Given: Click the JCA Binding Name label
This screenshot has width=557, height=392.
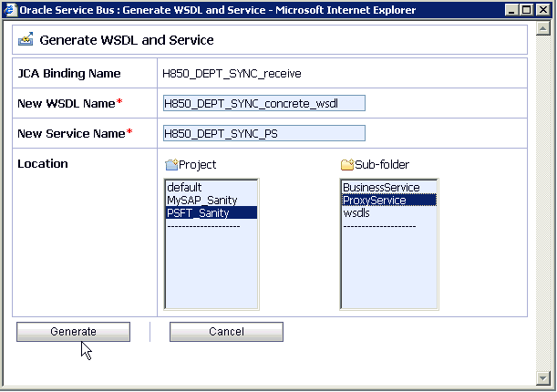Looking at the screenshot, I should point(69,74).
